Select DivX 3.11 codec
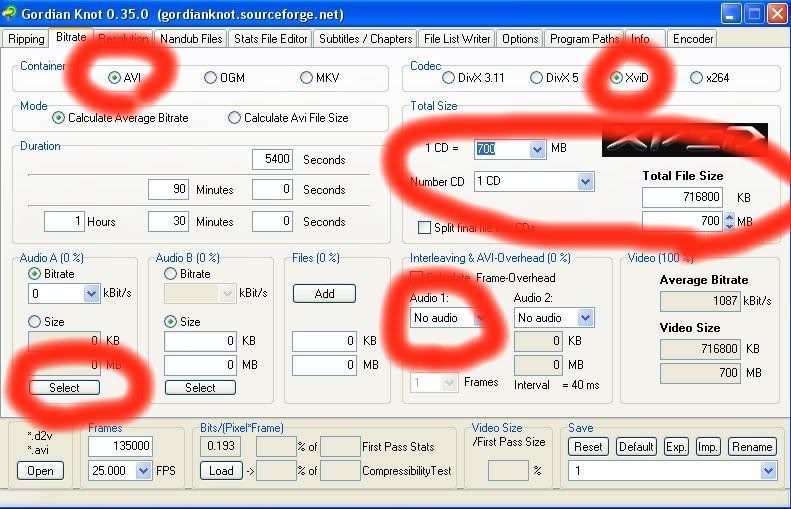 tap(448, 78)
